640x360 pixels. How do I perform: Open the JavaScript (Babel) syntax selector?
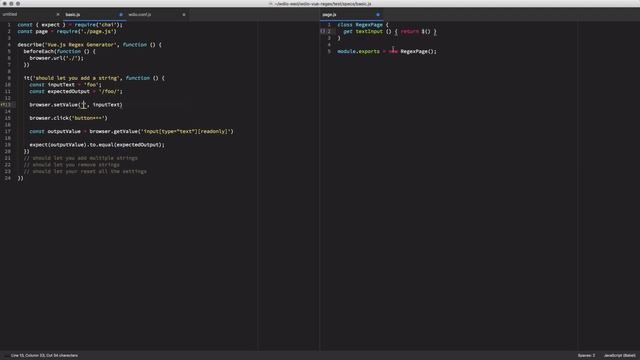pos(620,356)
